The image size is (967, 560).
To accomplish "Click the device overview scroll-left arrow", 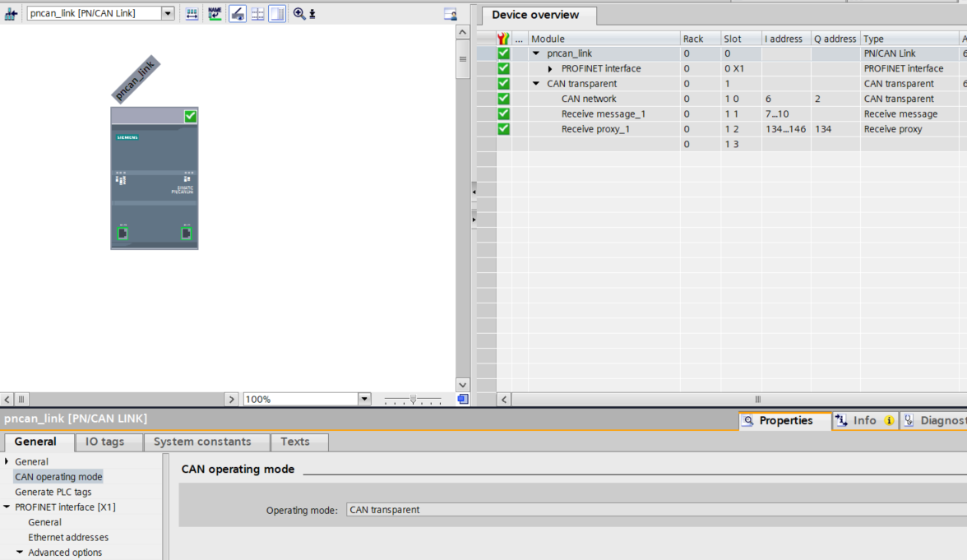I will pos(504,399).
